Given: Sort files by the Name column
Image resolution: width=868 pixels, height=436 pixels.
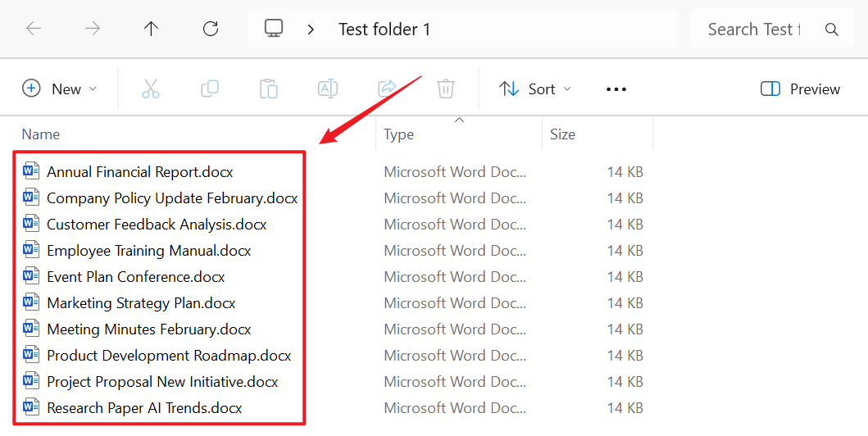Looking at the screenshot, I should [41, 134].
